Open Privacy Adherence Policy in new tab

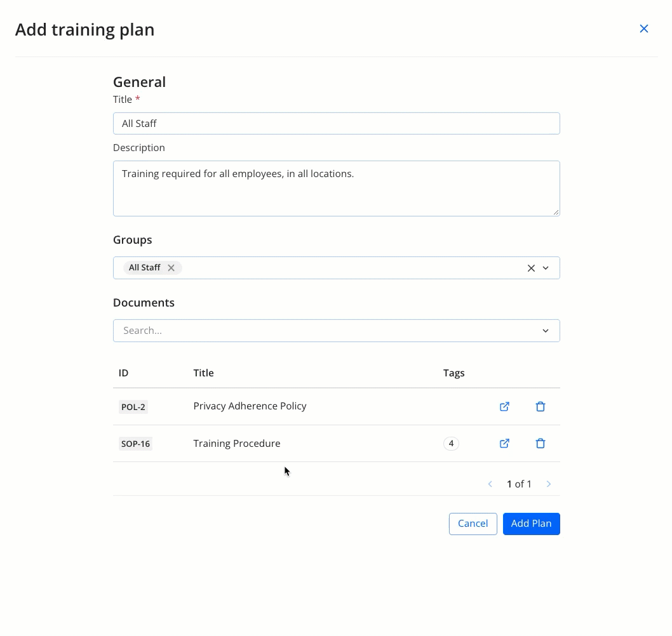(x=504, y=406)
